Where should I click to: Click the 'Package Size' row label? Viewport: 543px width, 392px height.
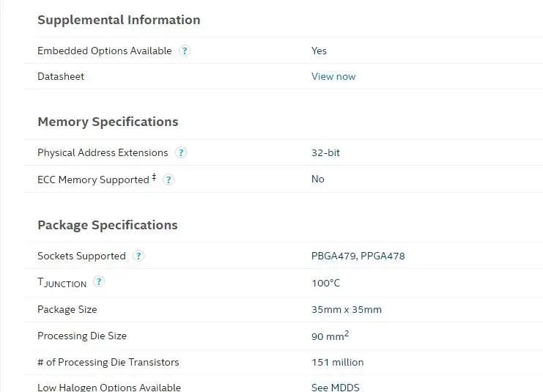click(67, 309)
